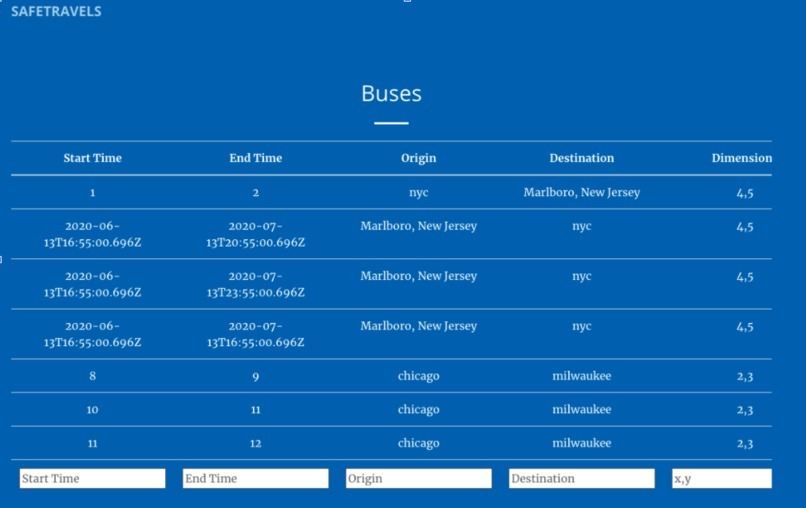Focus the Start Time input field
Screen dimensions: 806x508
tap(93, 478)
